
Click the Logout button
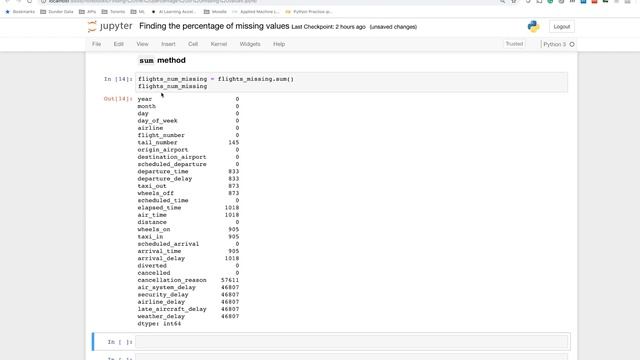[562, 27]
